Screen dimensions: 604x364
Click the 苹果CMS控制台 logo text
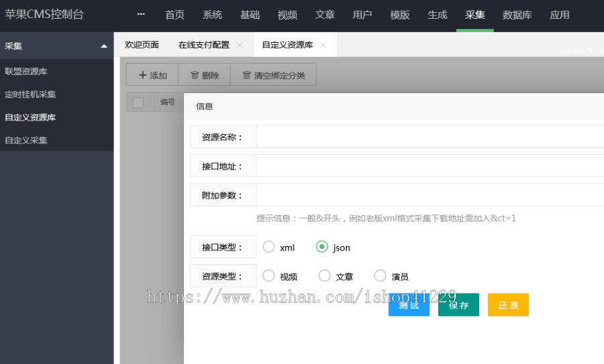(44, 14)
